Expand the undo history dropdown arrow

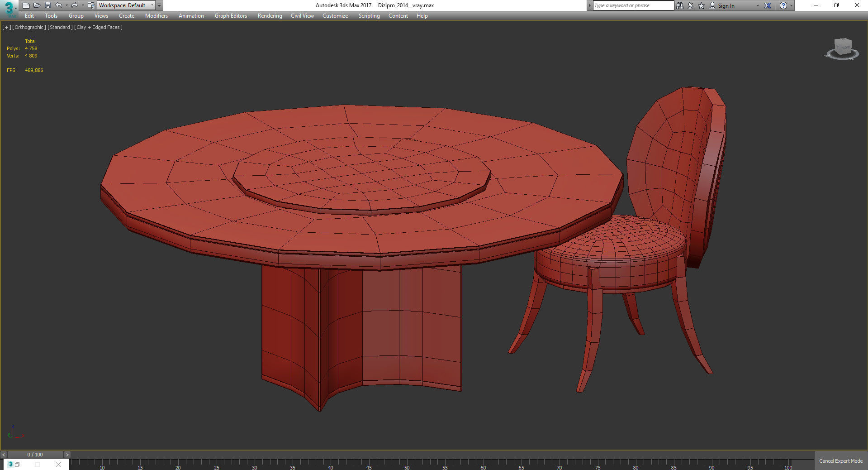[66, 5]
